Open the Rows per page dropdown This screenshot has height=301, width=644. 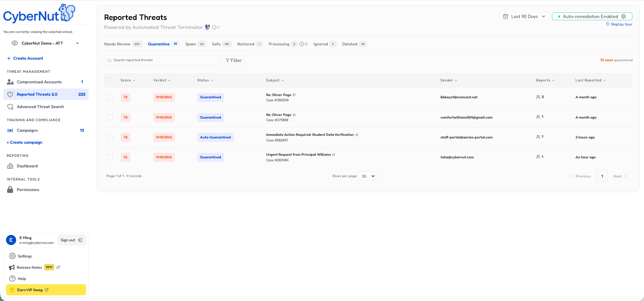tap(367, 176)
